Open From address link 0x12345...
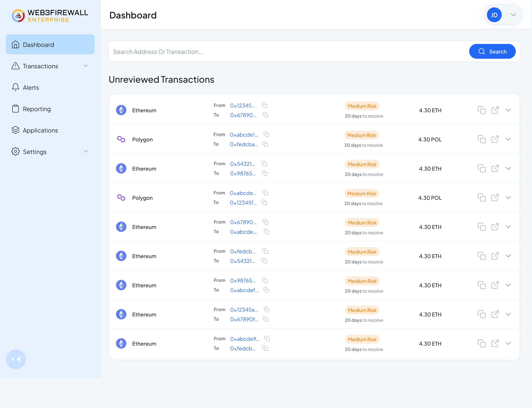 click(242, 105)
